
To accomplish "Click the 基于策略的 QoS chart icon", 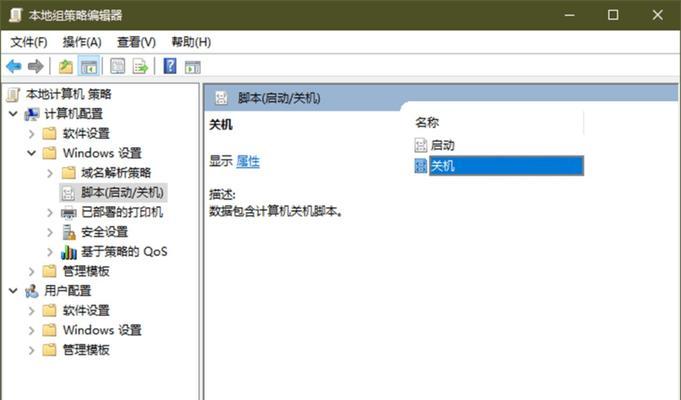I will (x=69, y=252).
